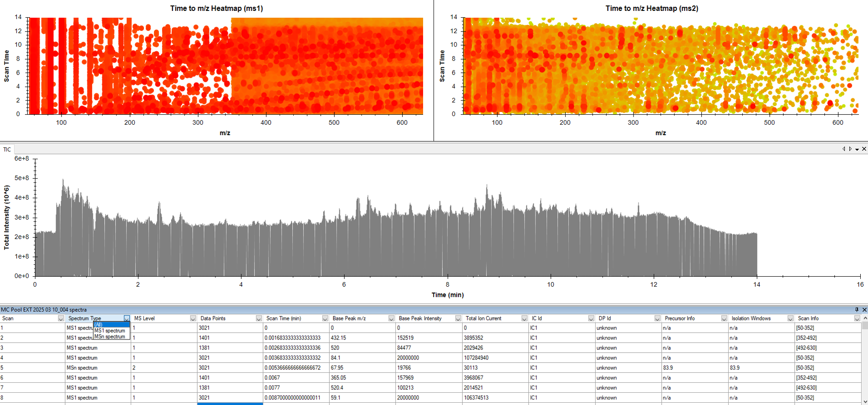The image size is (868, 405).
Task: Choose 'MSn spectrum' in filter list
Action: (110, 337)
